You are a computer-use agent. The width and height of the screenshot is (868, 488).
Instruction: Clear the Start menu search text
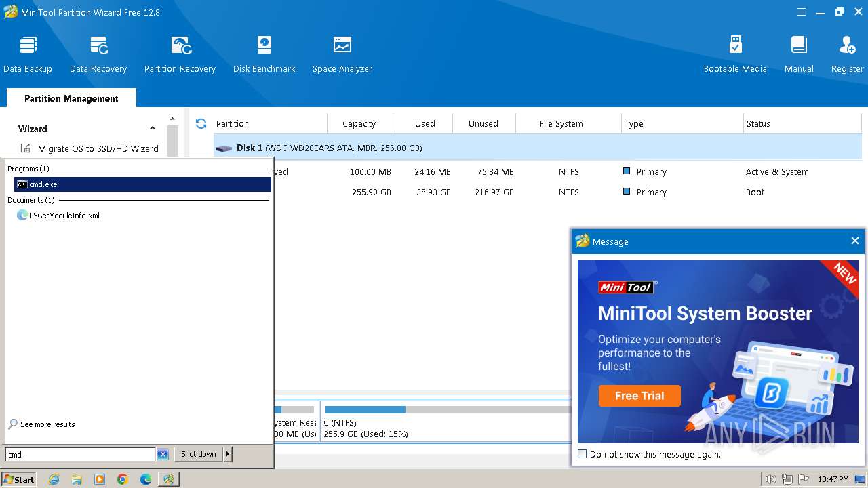163,454
